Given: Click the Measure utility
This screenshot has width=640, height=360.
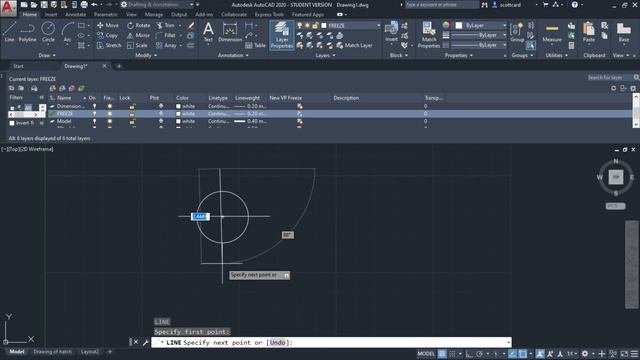Looking at the screenshot, I should pyautogui.click(x=552, y=32).
